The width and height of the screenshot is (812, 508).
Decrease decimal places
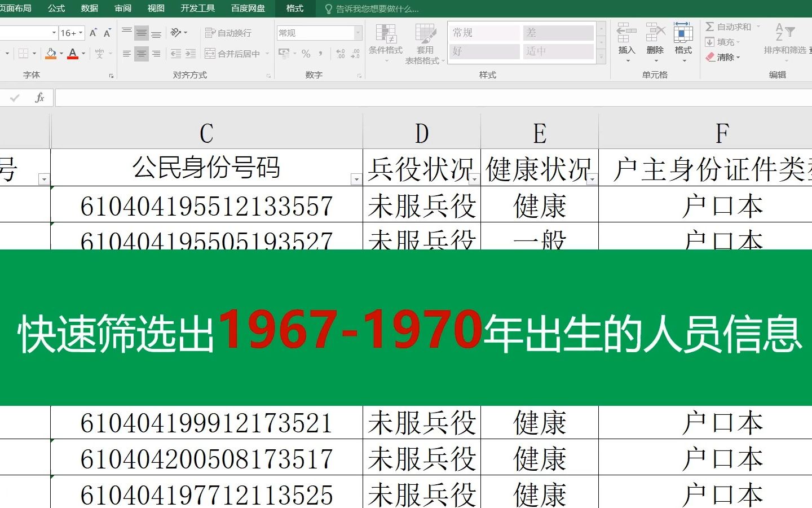[355, 54]
